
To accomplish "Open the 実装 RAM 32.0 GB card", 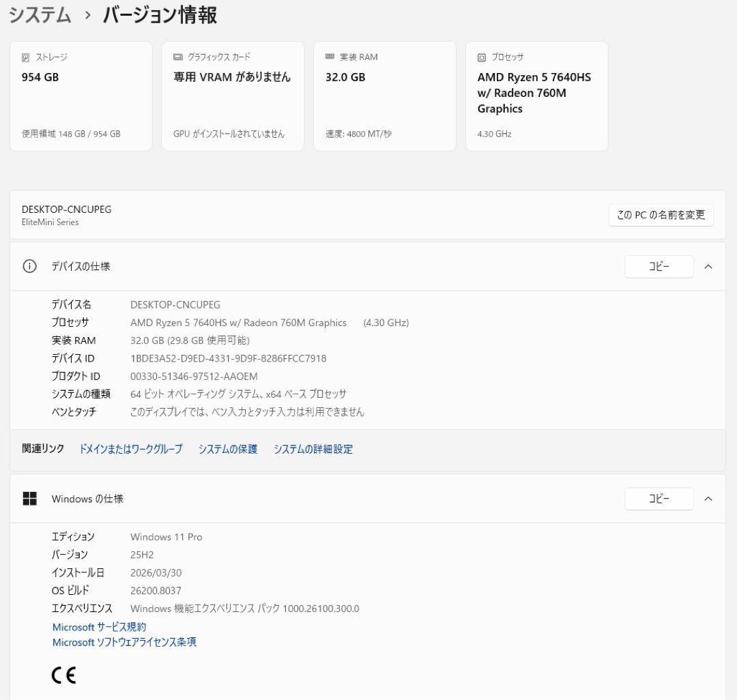I will [384, 96].
